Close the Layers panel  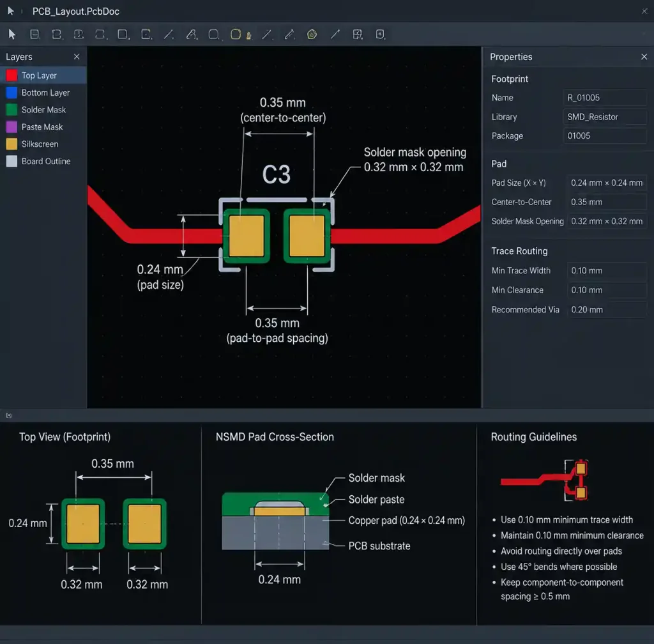point(77,56)
